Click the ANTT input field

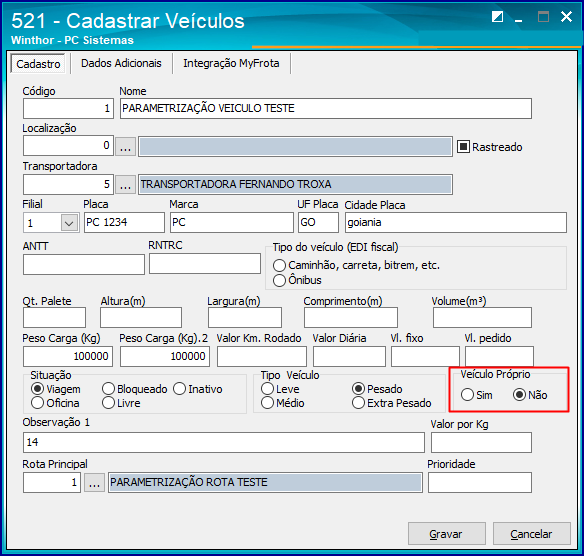84,264
